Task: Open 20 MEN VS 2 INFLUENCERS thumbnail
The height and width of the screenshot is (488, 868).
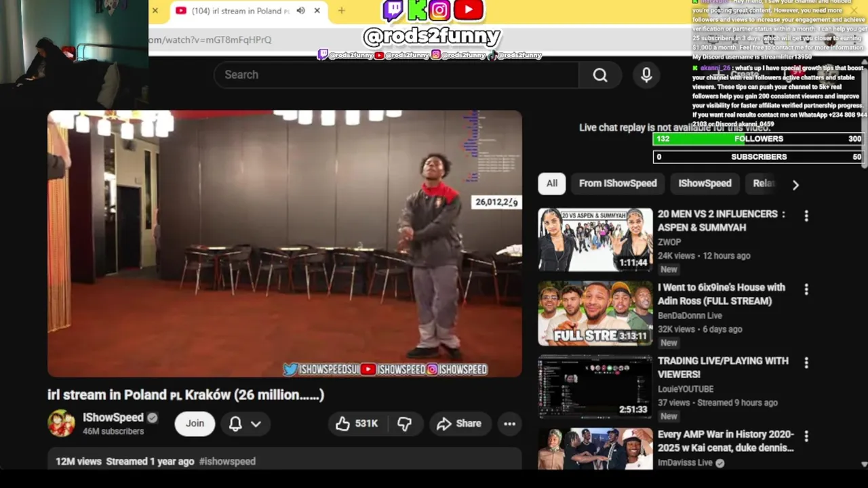Action: 595,239
